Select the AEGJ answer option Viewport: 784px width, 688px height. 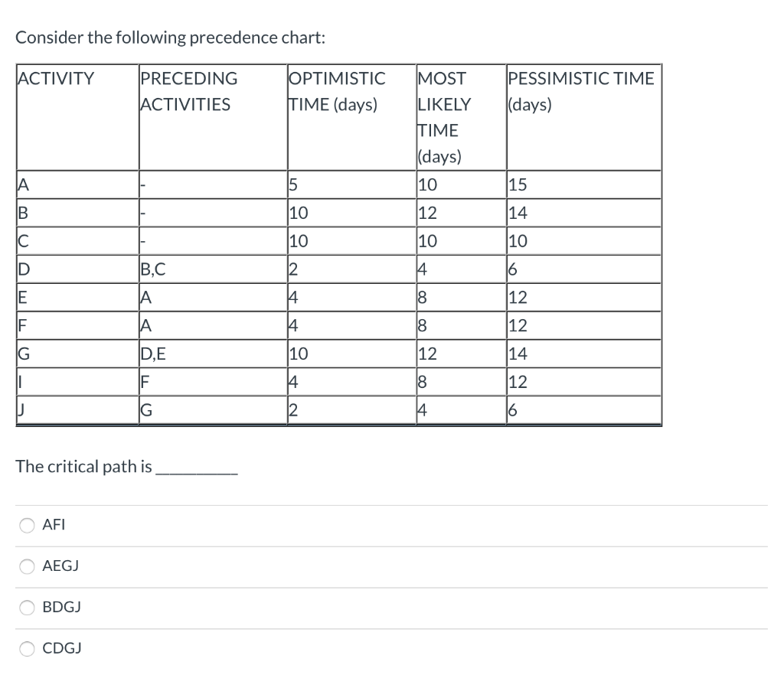pyautogui.click(x=27, y=566)
